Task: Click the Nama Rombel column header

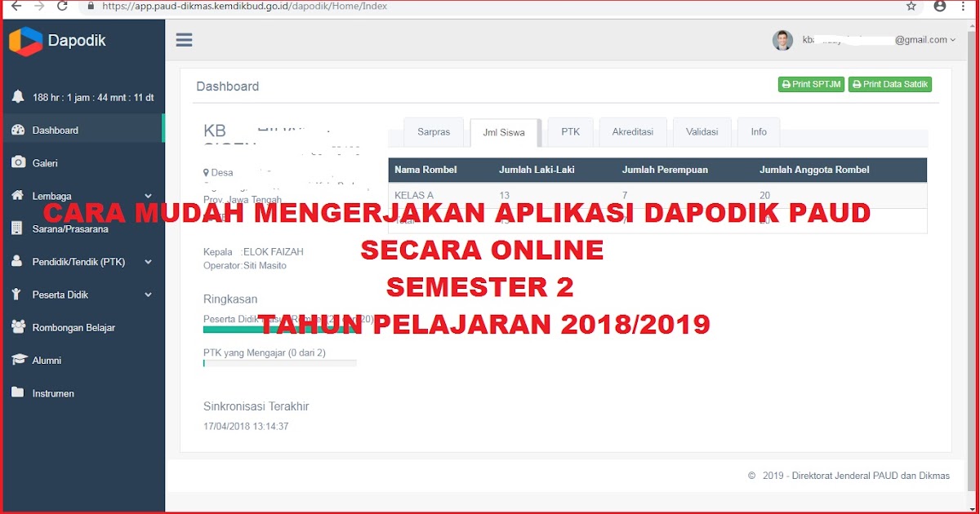Action: click(425, 170)
